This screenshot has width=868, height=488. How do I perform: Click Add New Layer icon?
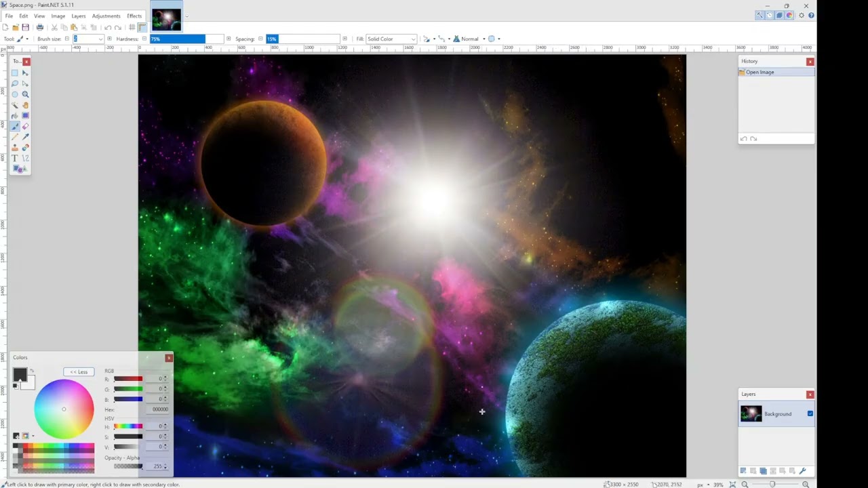743,471
